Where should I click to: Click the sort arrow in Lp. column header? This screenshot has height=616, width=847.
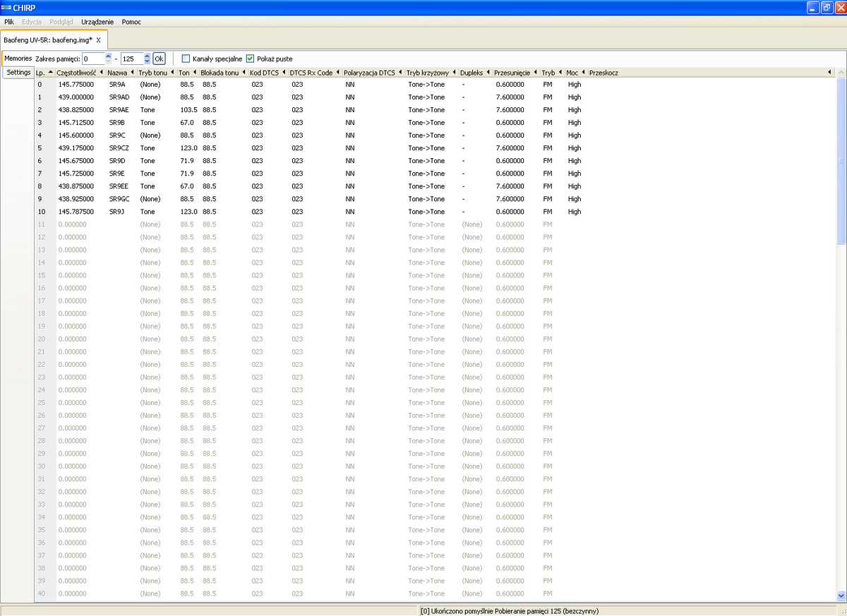pyautogui.click(x=51, y=73)
